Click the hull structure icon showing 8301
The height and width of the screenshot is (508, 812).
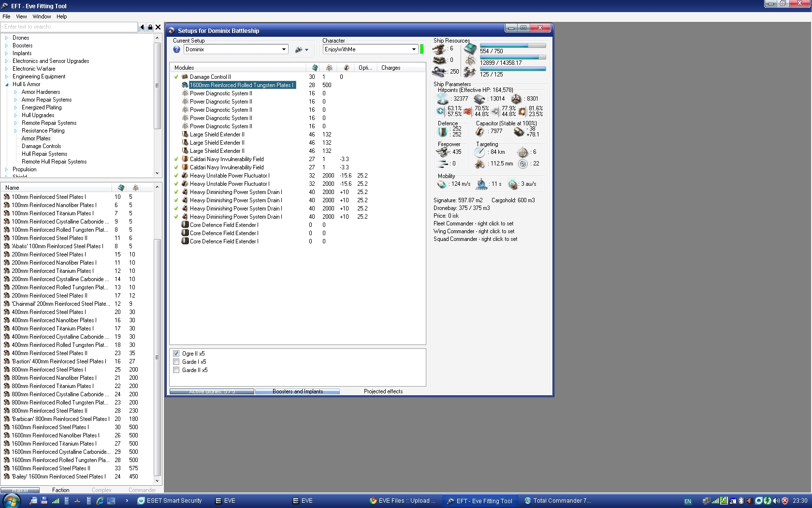click(516, 99)
